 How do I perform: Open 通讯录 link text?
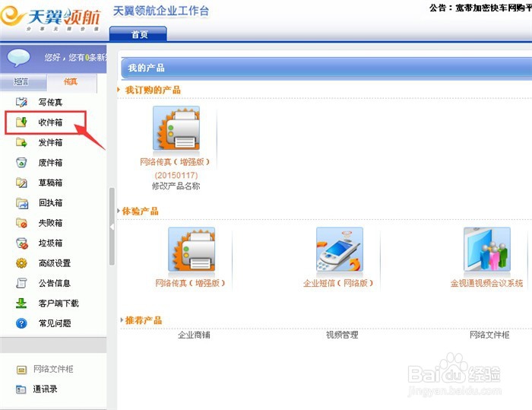point(45,389)
